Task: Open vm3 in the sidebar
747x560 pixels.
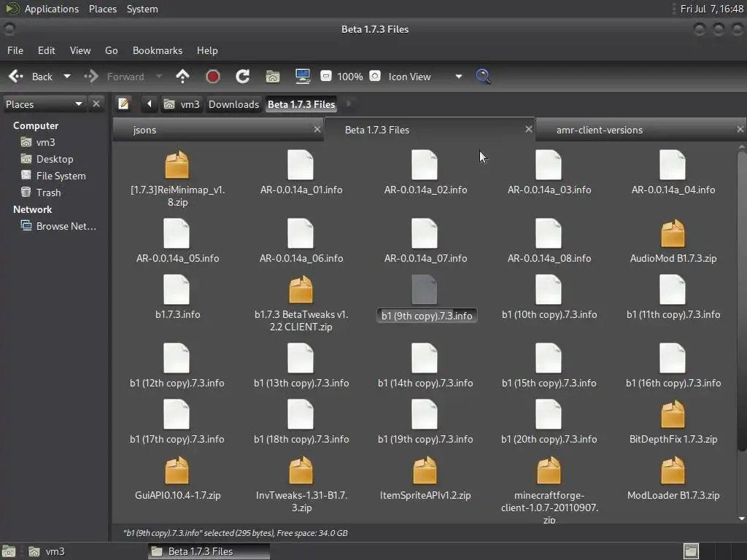Action: point(45,142)
